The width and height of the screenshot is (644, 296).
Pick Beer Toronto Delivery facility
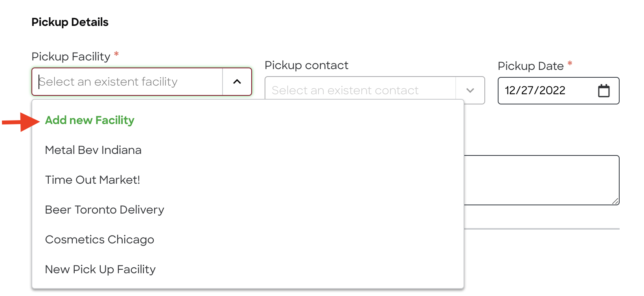point(105,210)
